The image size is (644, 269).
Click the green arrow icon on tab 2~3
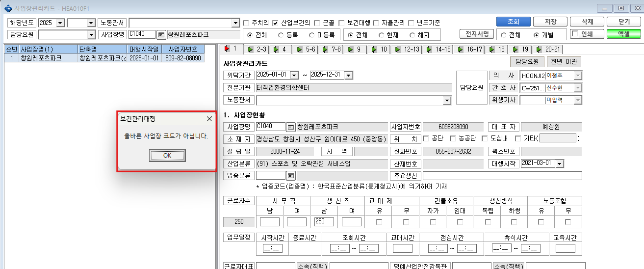250,49
